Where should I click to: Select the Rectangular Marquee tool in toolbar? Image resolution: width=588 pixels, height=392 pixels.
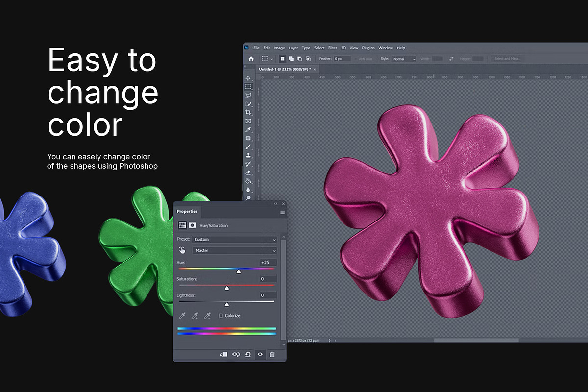pyautogui.click(x=248, y=87)
